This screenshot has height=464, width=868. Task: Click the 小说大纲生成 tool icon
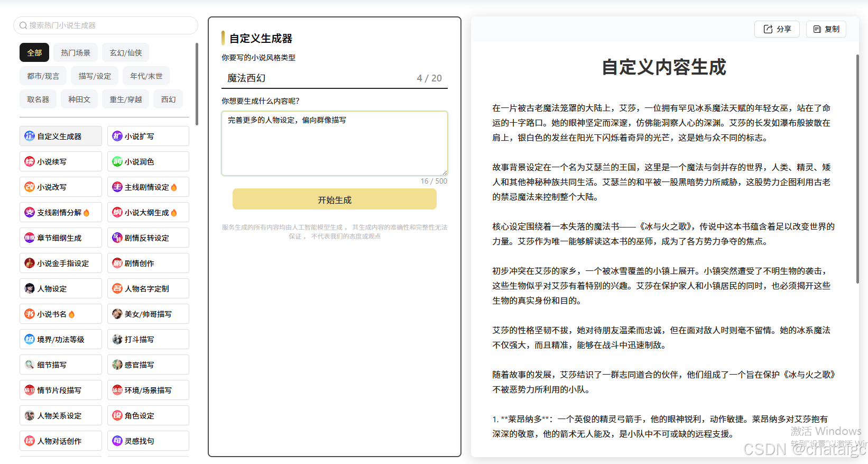click(117, 212)
